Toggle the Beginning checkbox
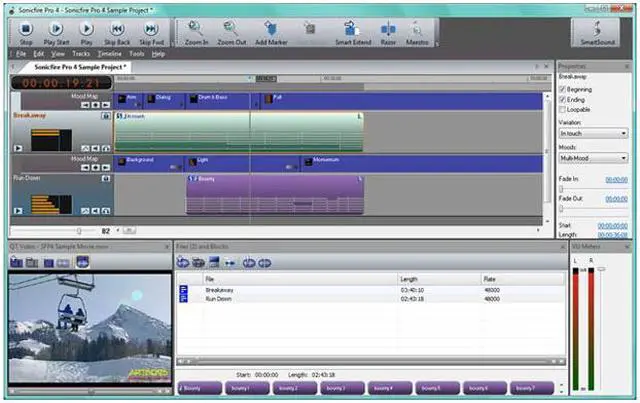 [563, 89]
